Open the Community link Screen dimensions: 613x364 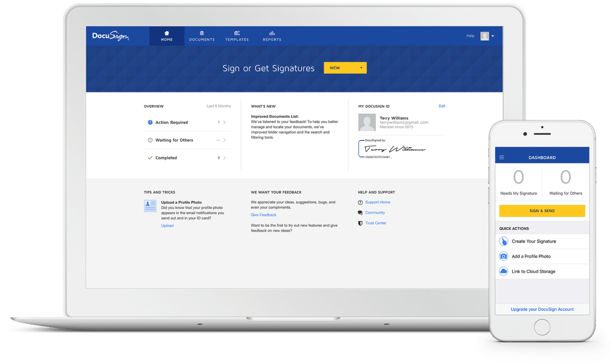point(375,213)
